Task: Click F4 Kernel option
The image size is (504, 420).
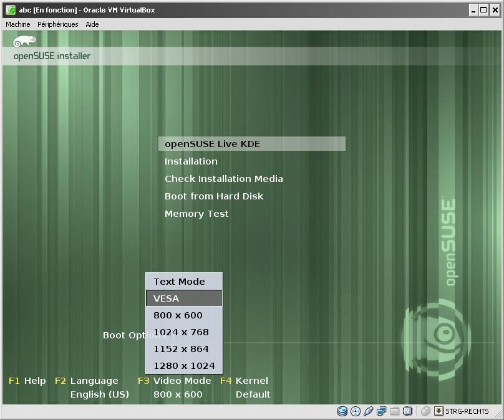Action: tap(245, 381)
